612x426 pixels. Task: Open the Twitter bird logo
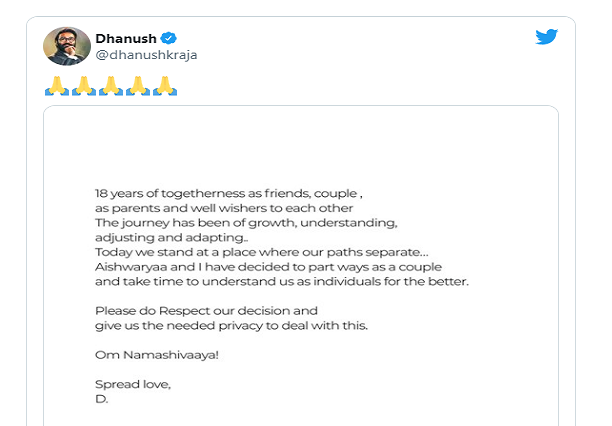pyautogui.click(x=546, y=37)
